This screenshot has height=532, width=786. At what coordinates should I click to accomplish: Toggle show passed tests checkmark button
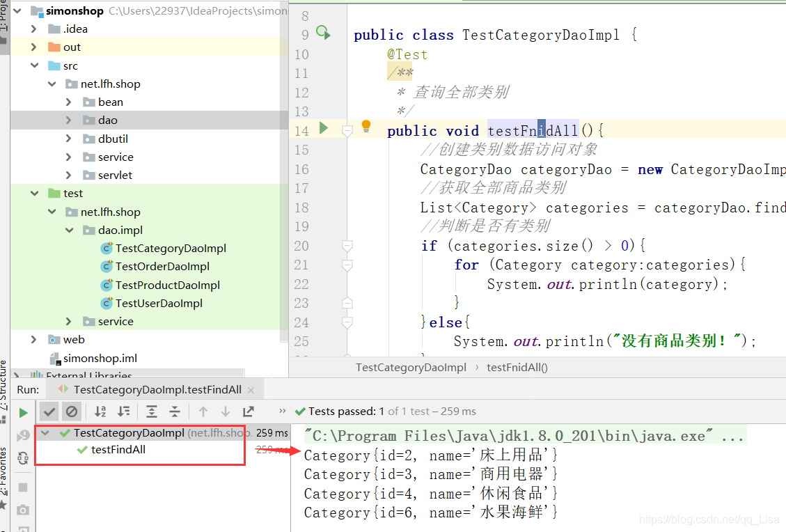point(49,412)
